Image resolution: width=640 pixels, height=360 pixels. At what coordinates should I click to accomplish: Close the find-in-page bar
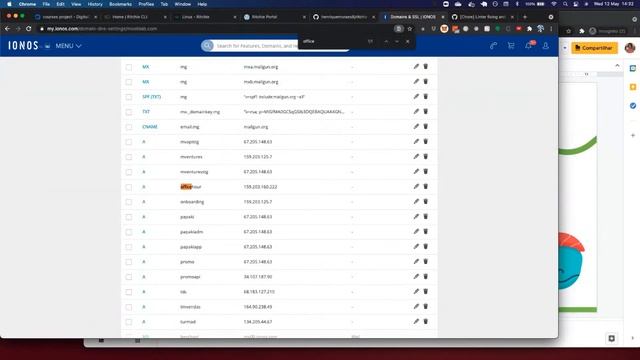click(407, 41)
